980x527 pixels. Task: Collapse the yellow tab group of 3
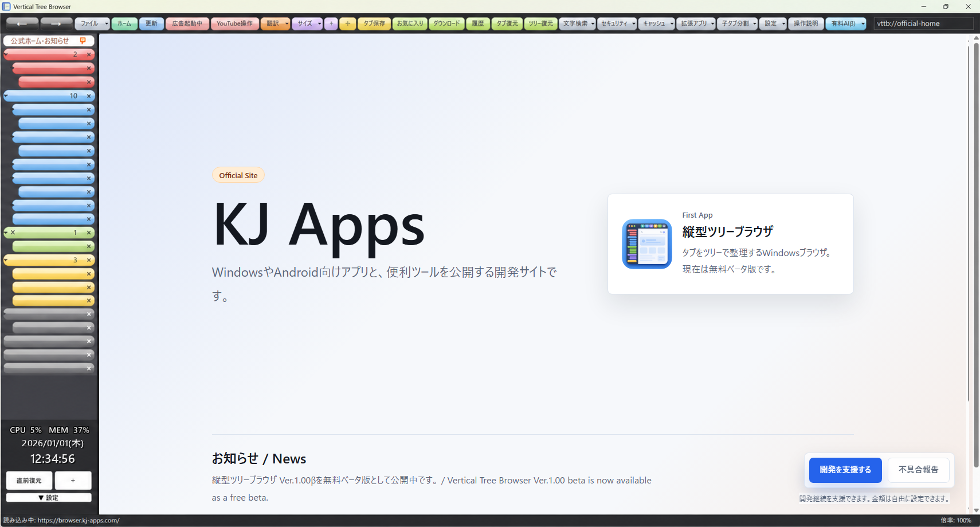[x=6, y=259]
